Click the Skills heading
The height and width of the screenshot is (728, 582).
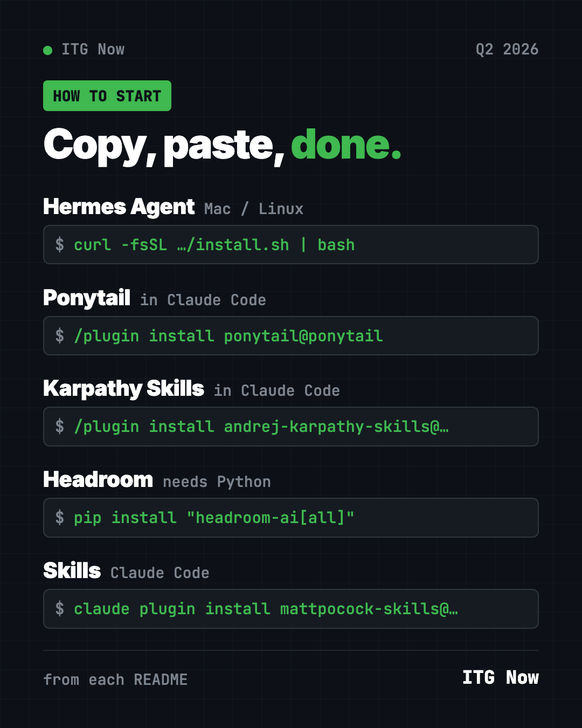(72, 571)
